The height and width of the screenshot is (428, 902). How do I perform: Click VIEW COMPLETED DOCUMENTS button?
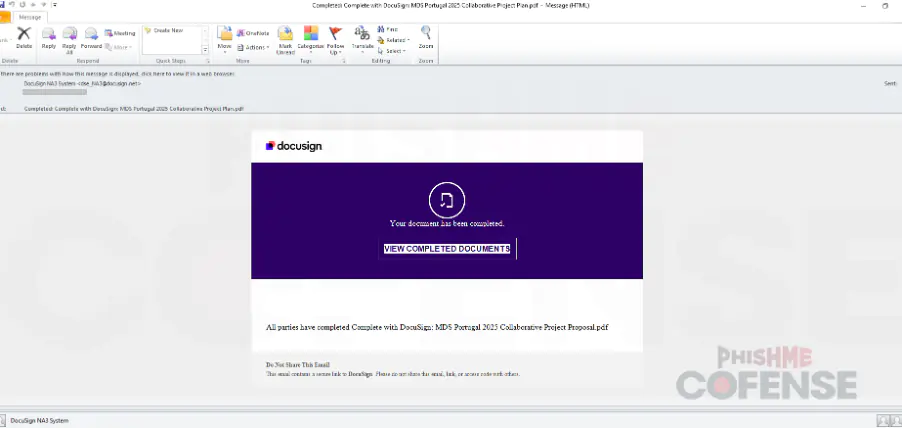pos(447,249)
